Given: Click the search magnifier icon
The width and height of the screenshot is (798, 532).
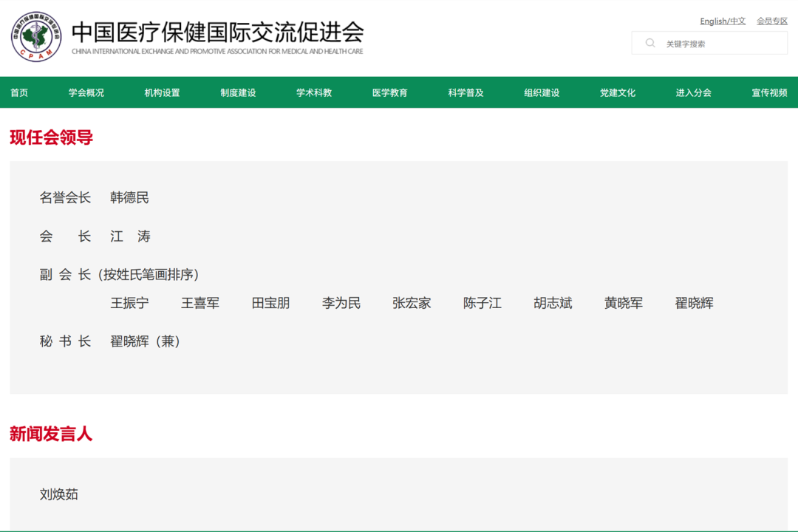Looking at the screenshot, I should (x=650, y=44).
